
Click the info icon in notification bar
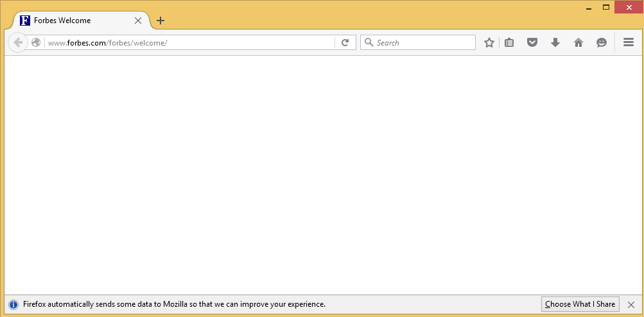(13, 305)
